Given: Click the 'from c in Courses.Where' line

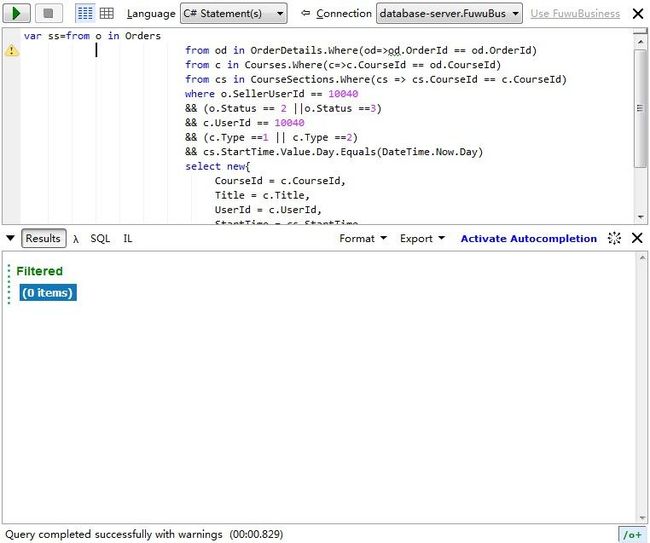Looking at the screenshot, I should 343,65.
